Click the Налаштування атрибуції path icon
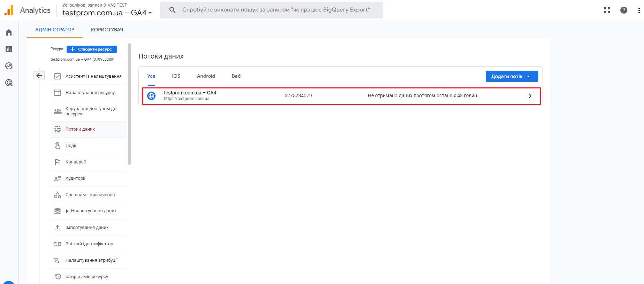The width and height of the screenshot is (644, 284). 56,260
